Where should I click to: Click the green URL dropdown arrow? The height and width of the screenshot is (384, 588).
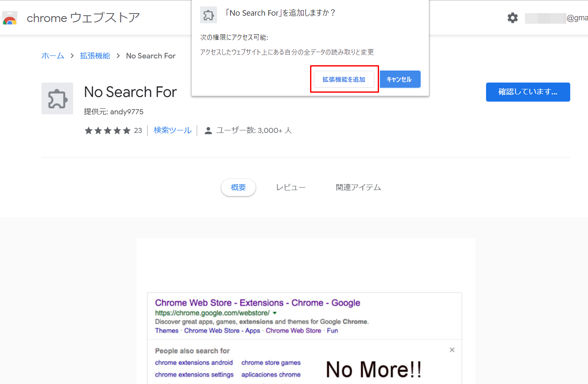tap(275, 313)
